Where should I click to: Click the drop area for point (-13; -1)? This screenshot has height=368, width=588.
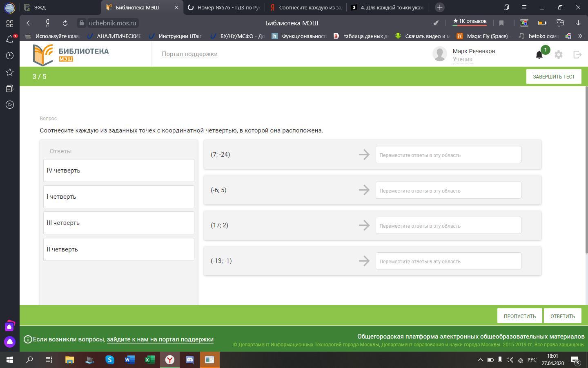tap(448, 261)
